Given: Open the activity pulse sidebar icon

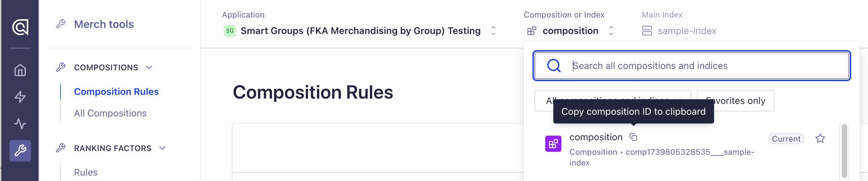Looking at the screenshot, I should click(20, 124).
